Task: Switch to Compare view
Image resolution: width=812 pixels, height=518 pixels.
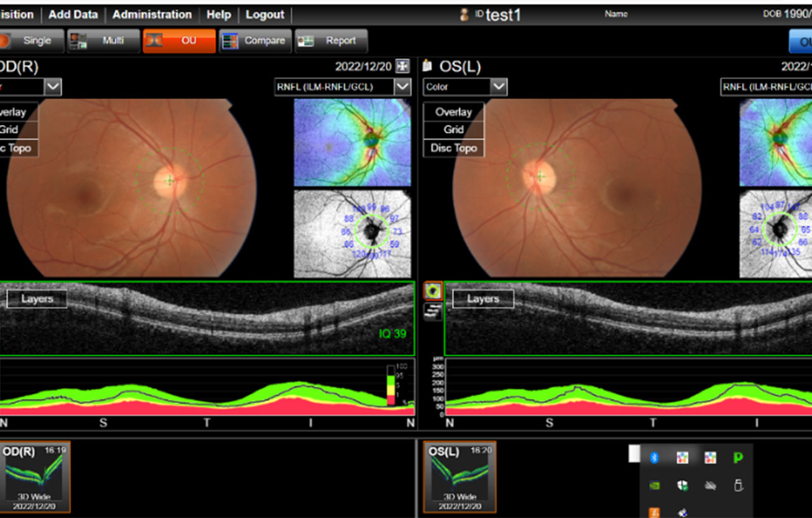Action: click(x=256, y=41)
